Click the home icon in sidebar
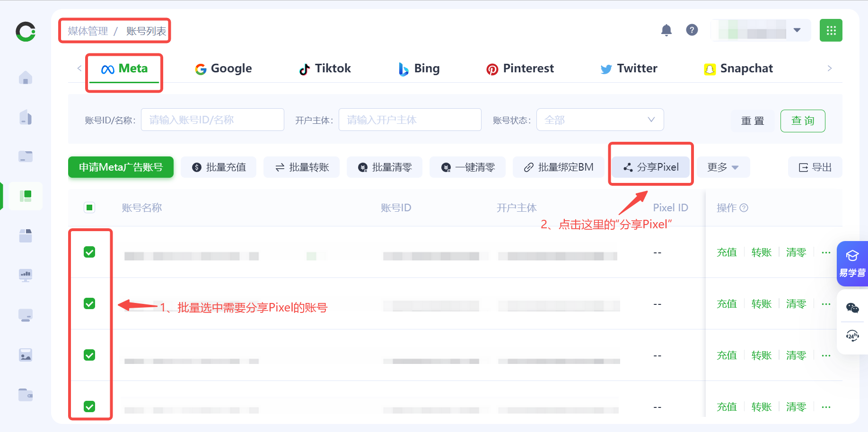868x432 pixels. coord(26,78)
